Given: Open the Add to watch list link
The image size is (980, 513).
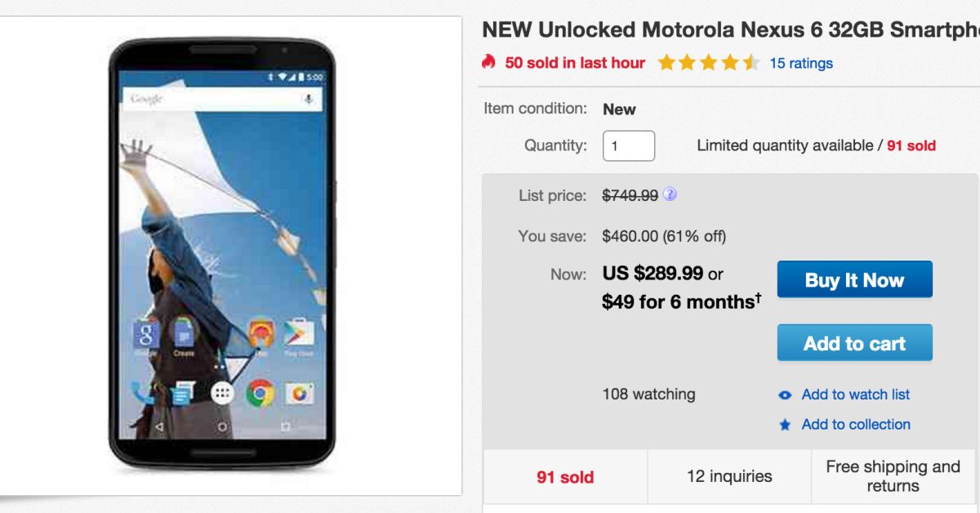Looking at the screenshot, I should 855,395.
